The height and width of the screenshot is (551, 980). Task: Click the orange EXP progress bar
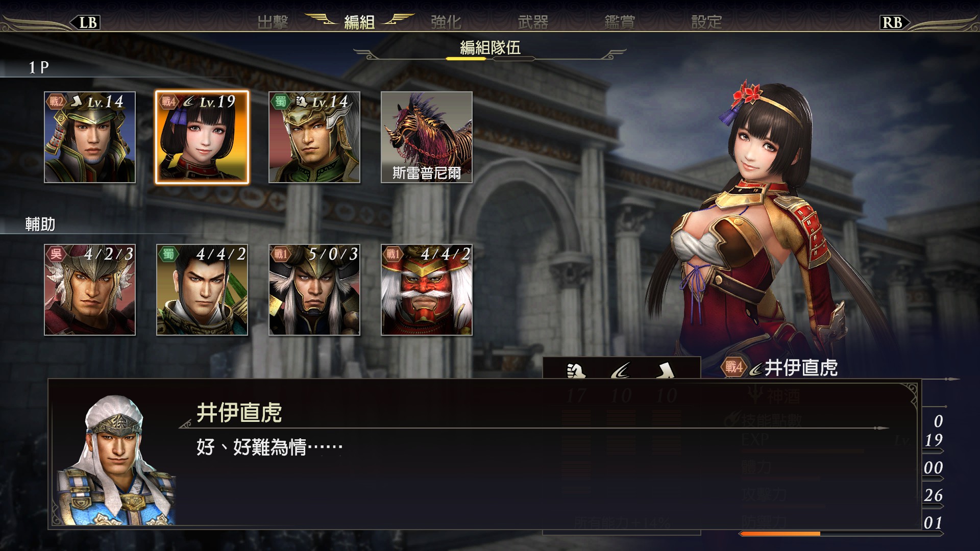[x=779, y=534]
